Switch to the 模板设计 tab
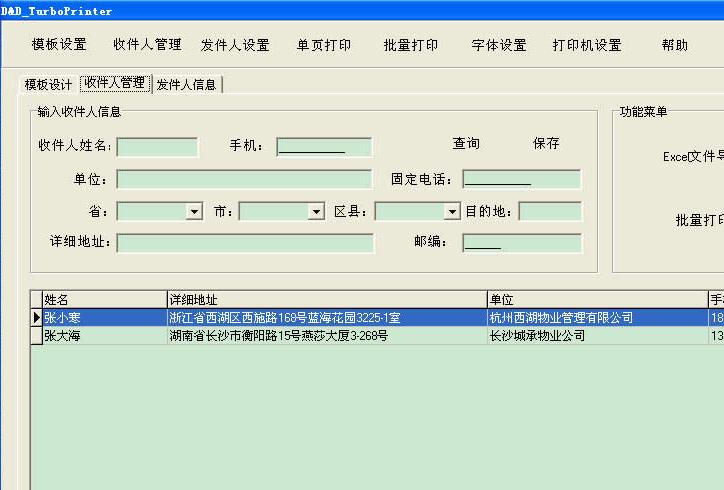The width and height of the screenshot is (724, 490). (48, 84)
